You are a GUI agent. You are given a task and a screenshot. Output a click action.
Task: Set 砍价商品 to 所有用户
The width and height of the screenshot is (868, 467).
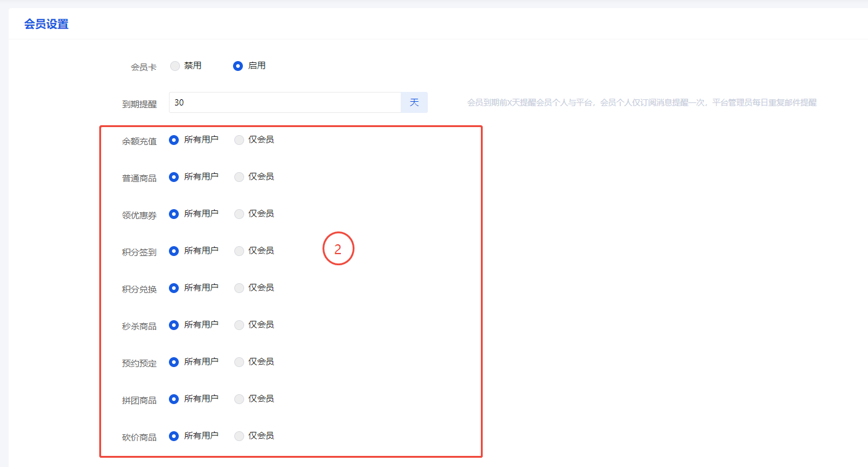(x=174, y=436)
